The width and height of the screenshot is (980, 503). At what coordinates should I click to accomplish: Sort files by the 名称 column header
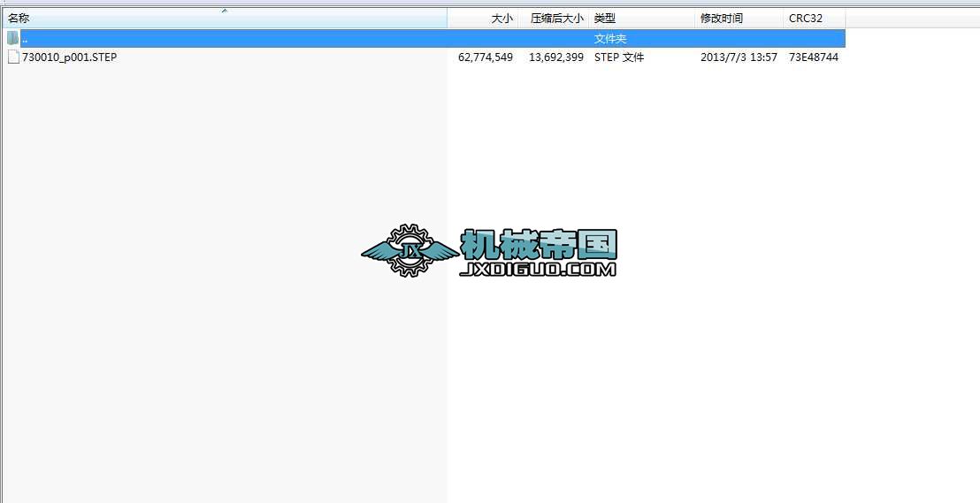click(x=224, y=19)
